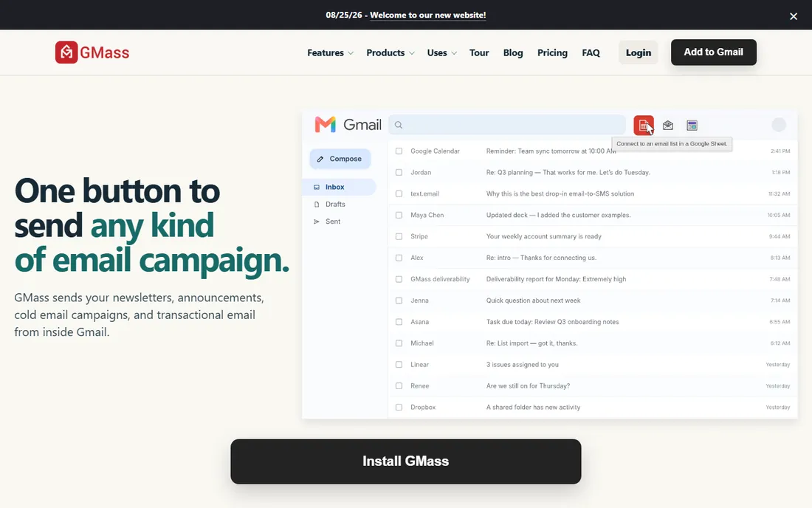Select the Inbox folder

pos(340,187)
